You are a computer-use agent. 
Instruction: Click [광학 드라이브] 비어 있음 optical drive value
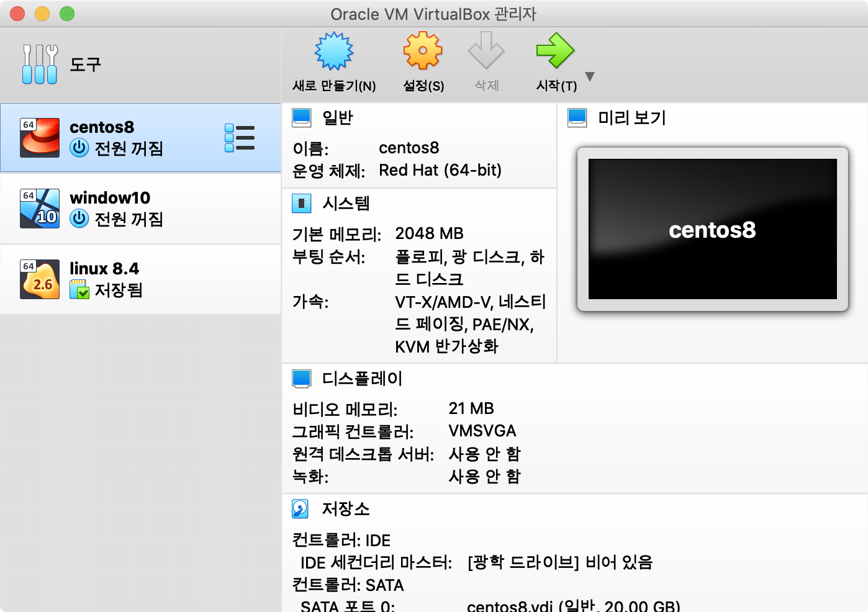tap(560, 562)
